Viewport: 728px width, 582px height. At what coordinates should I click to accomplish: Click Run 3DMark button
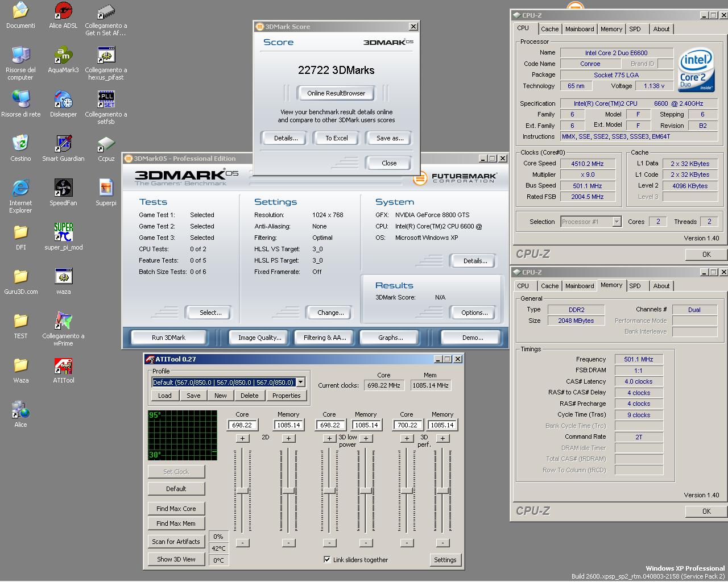pos(168,338)
